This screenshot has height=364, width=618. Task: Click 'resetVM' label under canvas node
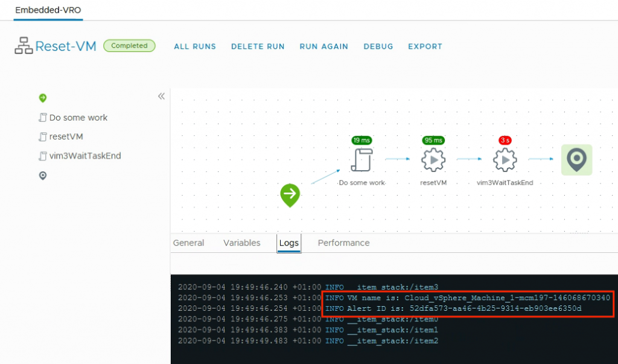(x=433, y=182)
